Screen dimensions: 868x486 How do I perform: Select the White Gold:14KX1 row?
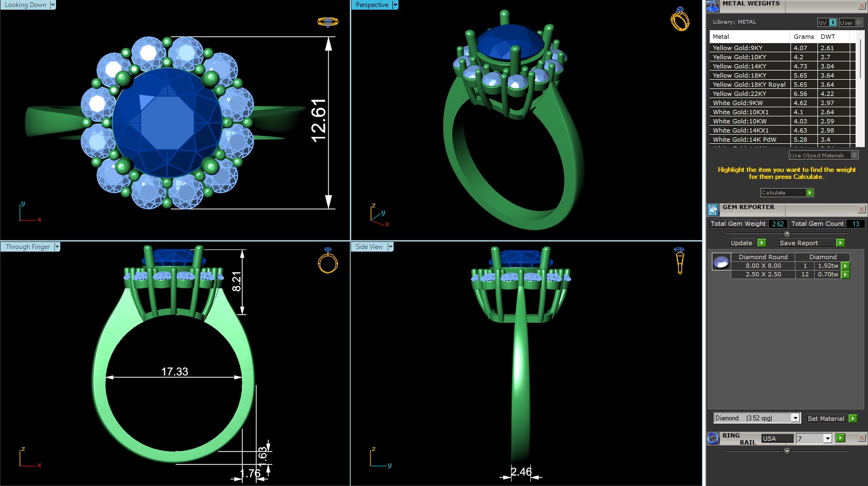[x=782, y=130]
